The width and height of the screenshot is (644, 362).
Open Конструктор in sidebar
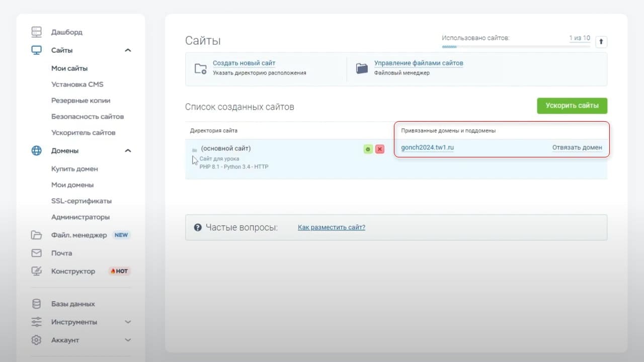[73, 271]
